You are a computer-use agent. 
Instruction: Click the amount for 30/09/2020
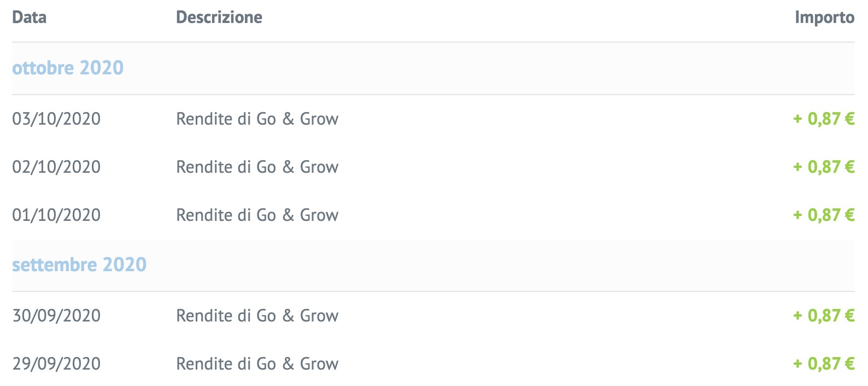click(x=824, y=315)
